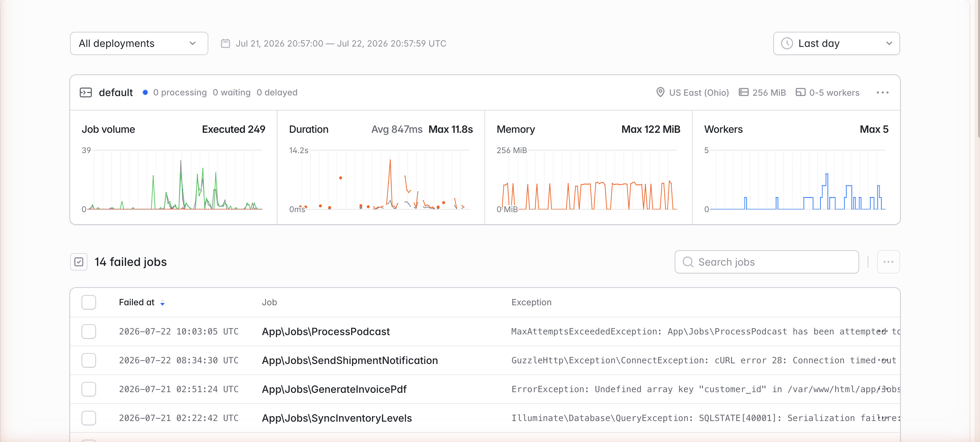Click the blue status dot next to default
This screenshot has width=980, height=442.
145,92
